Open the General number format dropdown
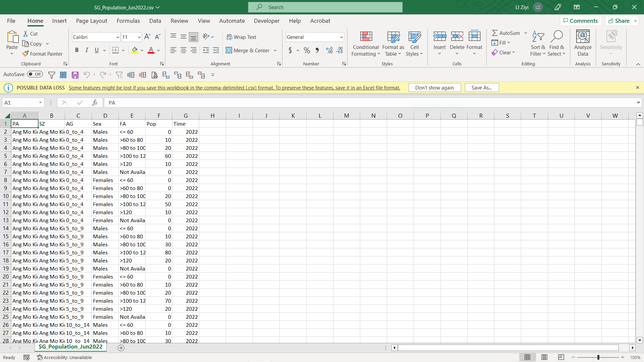Image resolution: width=644 pixels, height=362 pixels. [341, 37]
